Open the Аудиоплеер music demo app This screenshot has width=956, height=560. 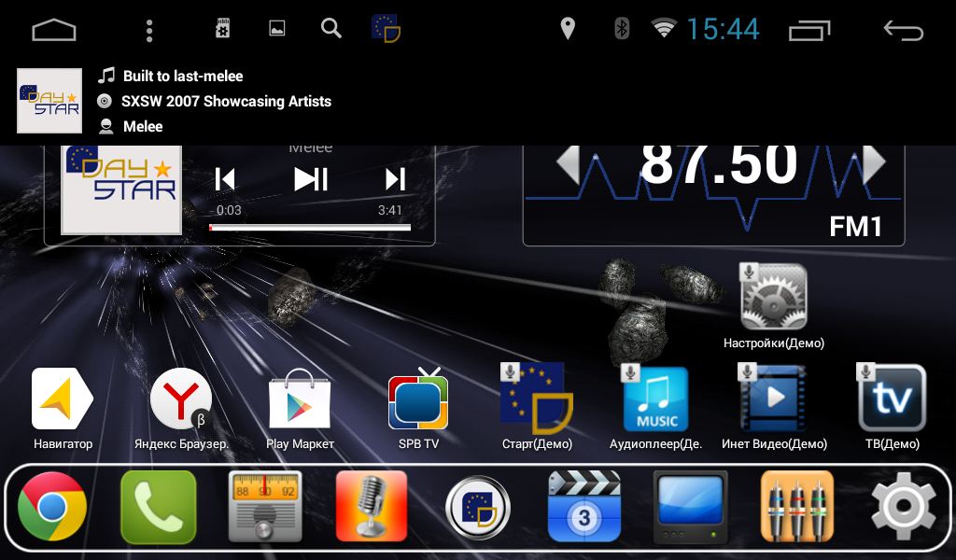pos(655,399)
